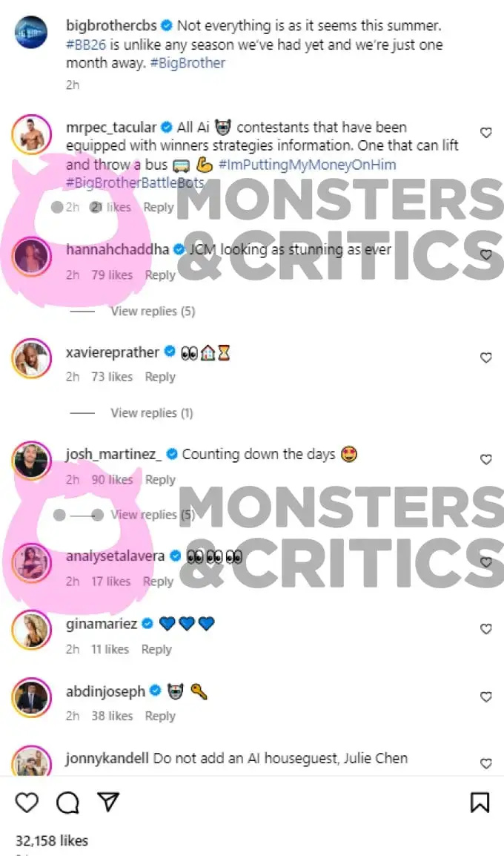View the 32,158 likes list
Screen dimensions: 504x856
tap(51, 840)
